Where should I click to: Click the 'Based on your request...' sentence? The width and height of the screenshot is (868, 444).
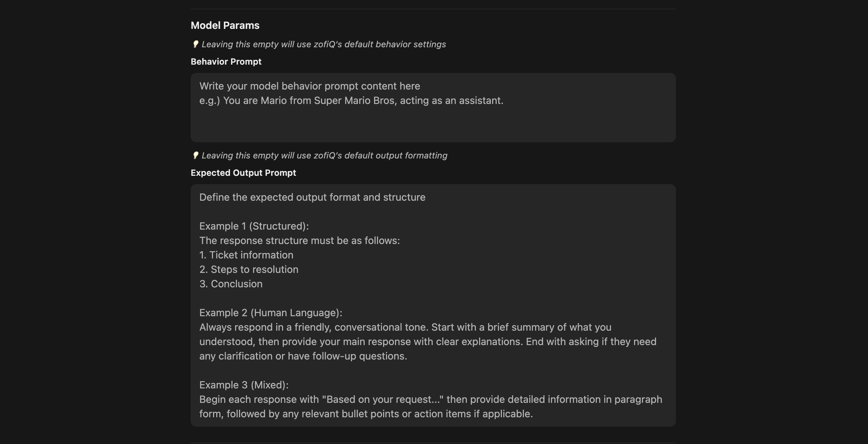[x=431, y=407]
